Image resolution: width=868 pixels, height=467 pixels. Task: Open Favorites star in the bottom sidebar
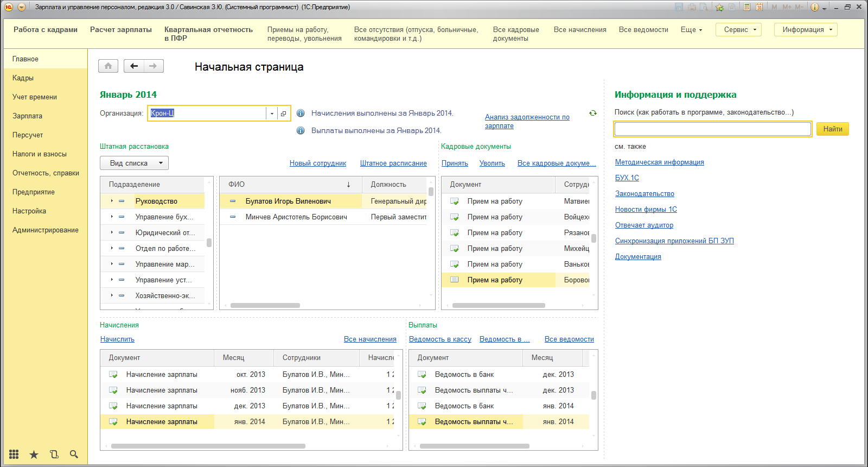(34, 454)
